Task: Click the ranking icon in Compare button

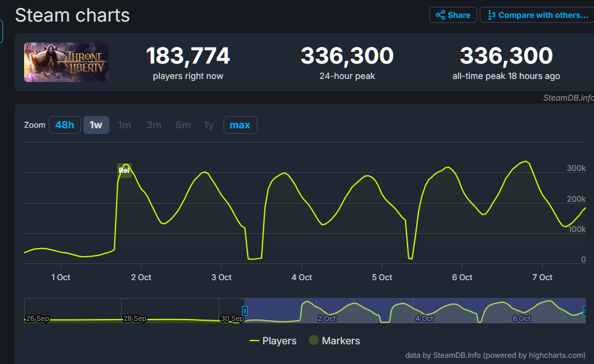Action: (x=492, y=15)
